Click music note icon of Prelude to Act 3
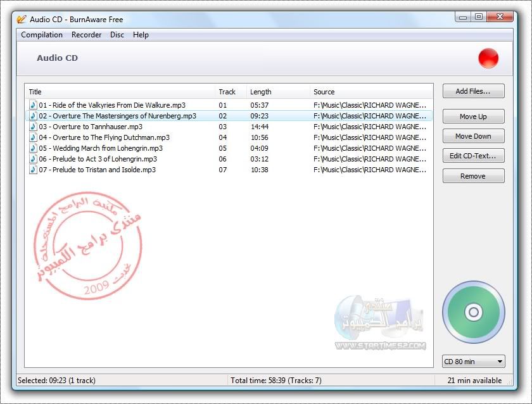 click(x=33, y=159)
